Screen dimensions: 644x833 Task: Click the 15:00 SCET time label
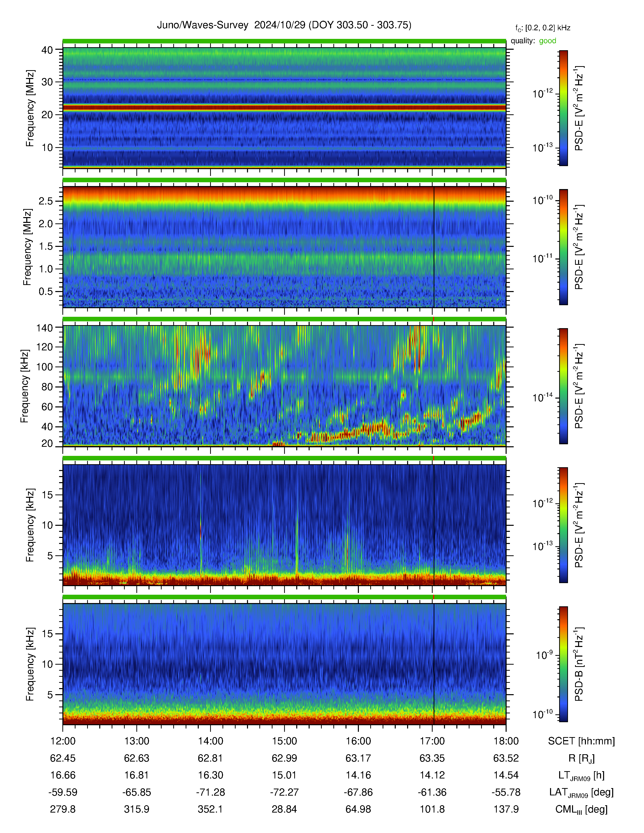284,741
